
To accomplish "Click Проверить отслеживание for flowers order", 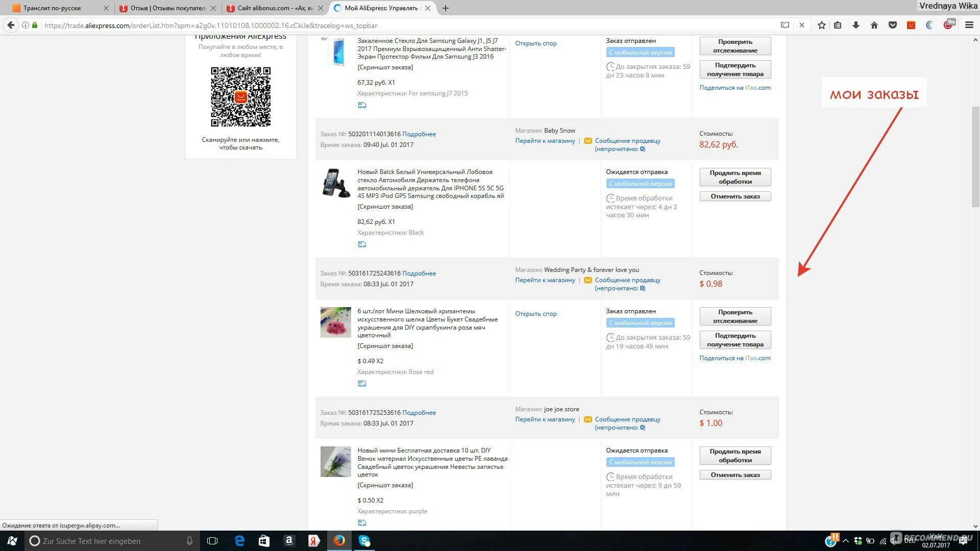I will coord(735,316).
